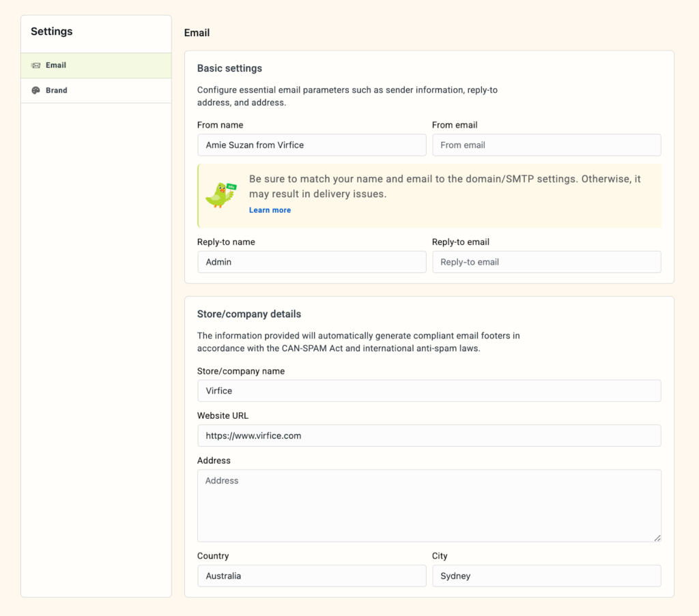
Task: Focus the Address text area
Action: (x=429, y=505)
